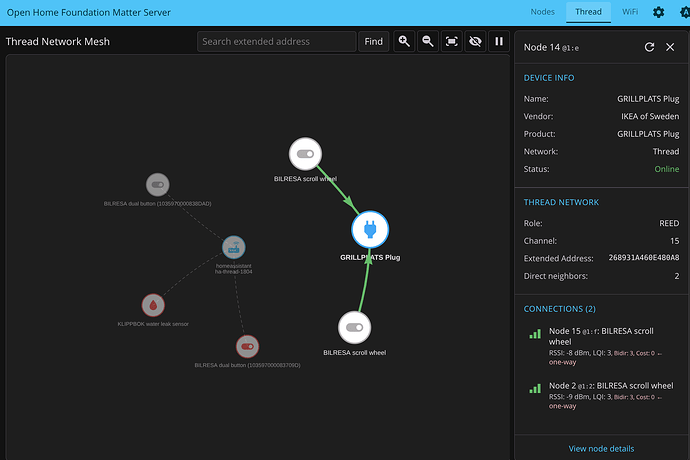Screen dimensions: 690x460
Task: Click Open Home Foundation Matter Server title
Action: [x=88, y=12]
